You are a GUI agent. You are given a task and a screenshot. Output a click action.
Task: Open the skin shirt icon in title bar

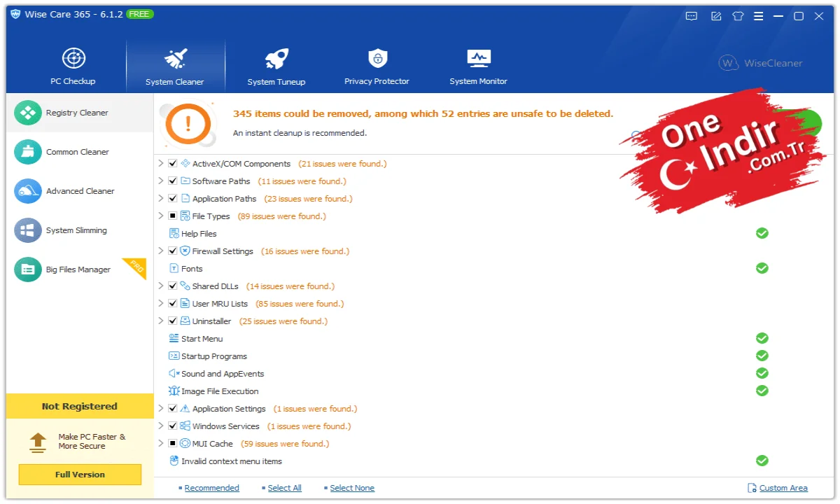point(738,16)
